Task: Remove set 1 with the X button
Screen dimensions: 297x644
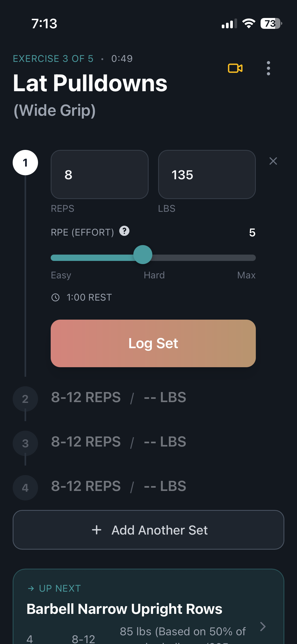Action: point(273,161)
